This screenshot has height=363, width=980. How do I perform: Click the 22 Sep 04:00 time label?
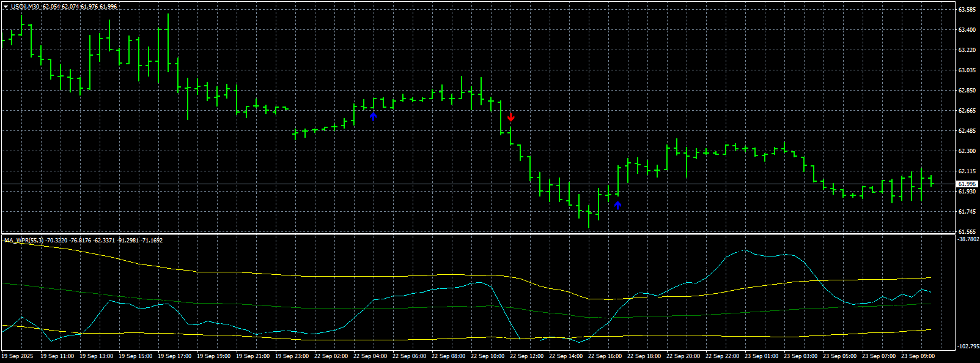(370, 356)
